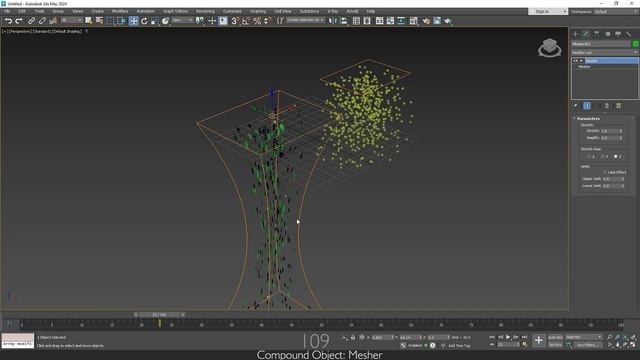The width and height of the screenshot is (640, 360).
Task: Toggle the Percent Snap icon
Action: 257,20
